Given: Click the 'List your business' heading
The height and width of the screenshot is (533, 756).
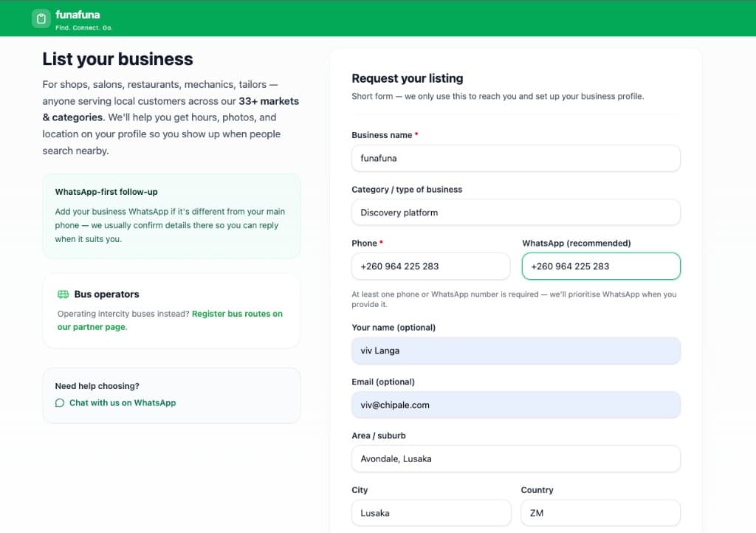Looking at the screenshot, I should [117, 59].
